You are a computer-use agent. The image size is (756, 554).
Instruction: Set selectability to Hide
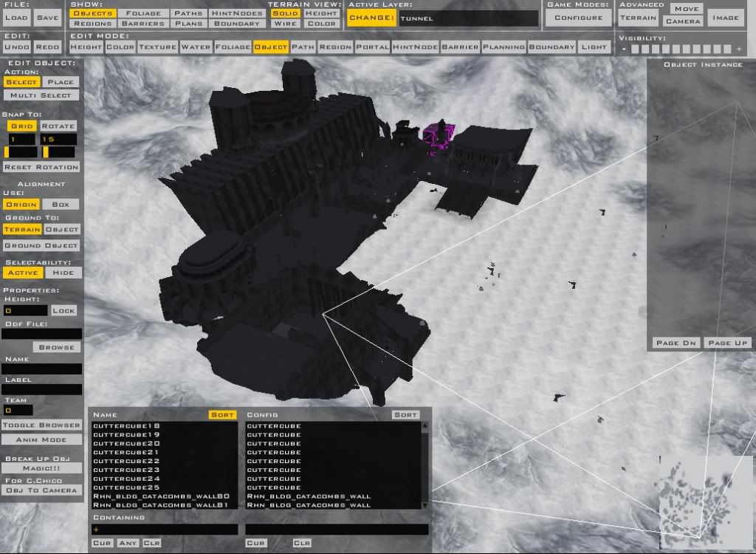tap(63, 273)
